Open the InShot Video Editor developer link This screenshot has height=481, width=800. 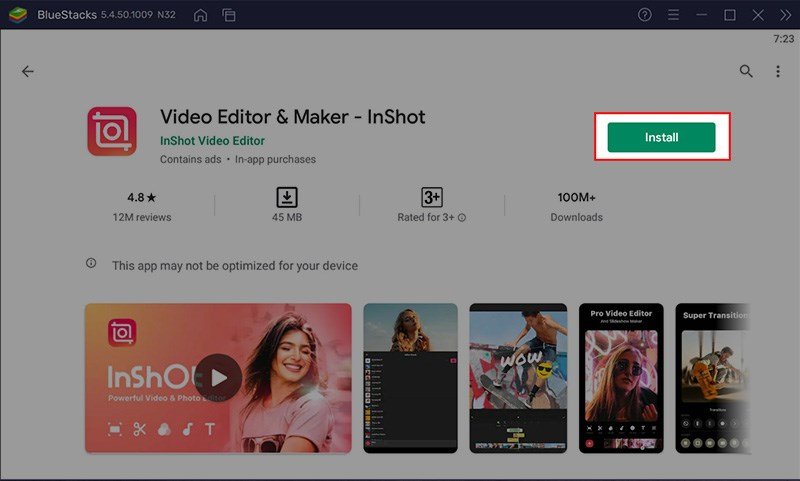(x=212, y=141)
